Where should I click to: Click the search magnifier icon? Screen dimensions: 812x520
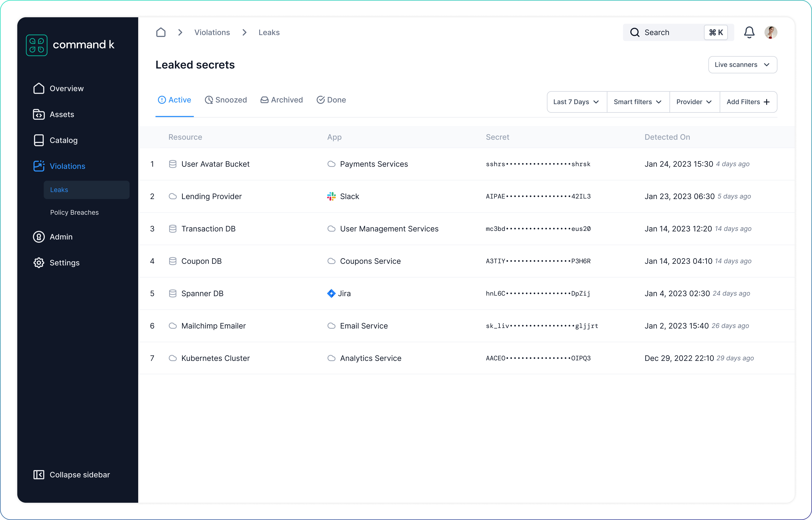click(x=635, y=32)
